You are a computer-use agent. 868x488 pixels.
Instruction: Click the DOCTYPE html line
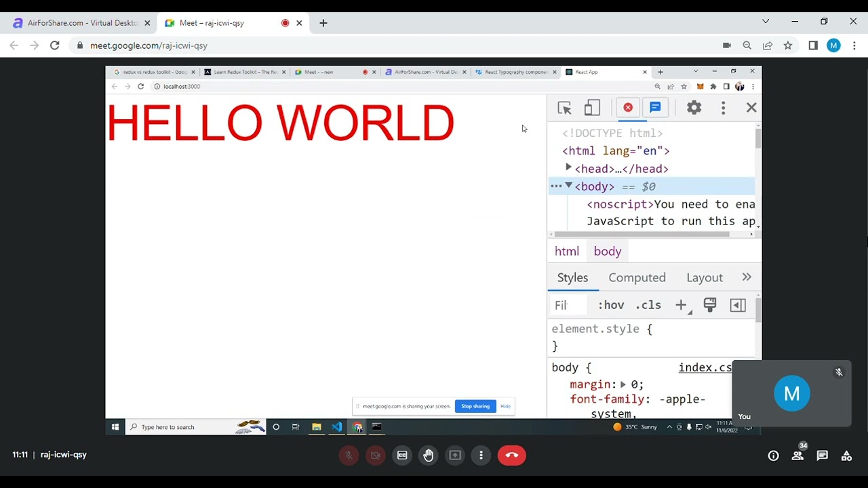[x=612, y=134]
